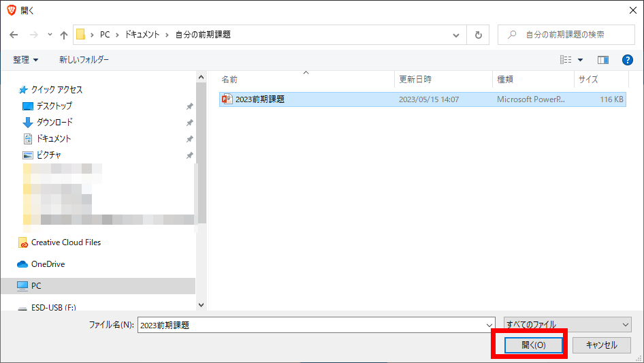Click the 開く(O) button
The height and width of the screenshot is (363, 644).
534,345
